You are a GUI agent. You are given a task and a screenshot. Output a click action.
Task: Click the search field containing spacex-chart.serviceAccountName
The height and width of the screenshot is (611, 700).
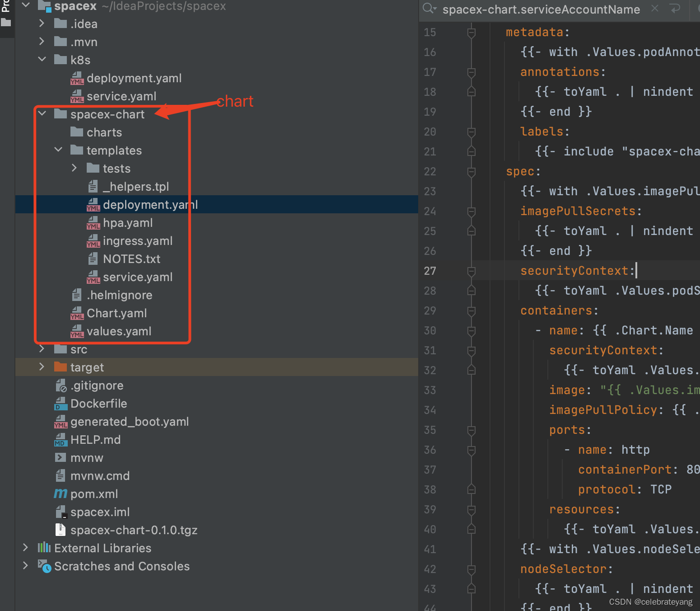541,9
